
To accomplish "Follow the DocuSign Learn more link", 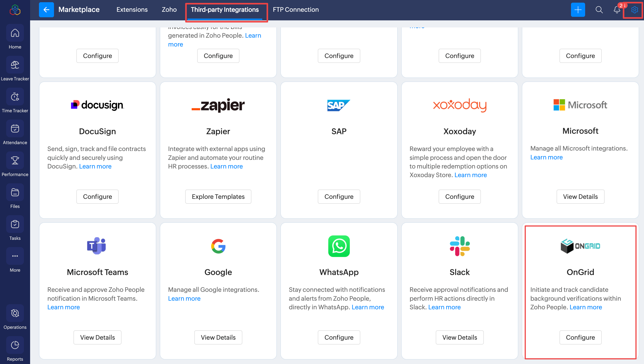I will pyautogui.click(x=95, y=166).
